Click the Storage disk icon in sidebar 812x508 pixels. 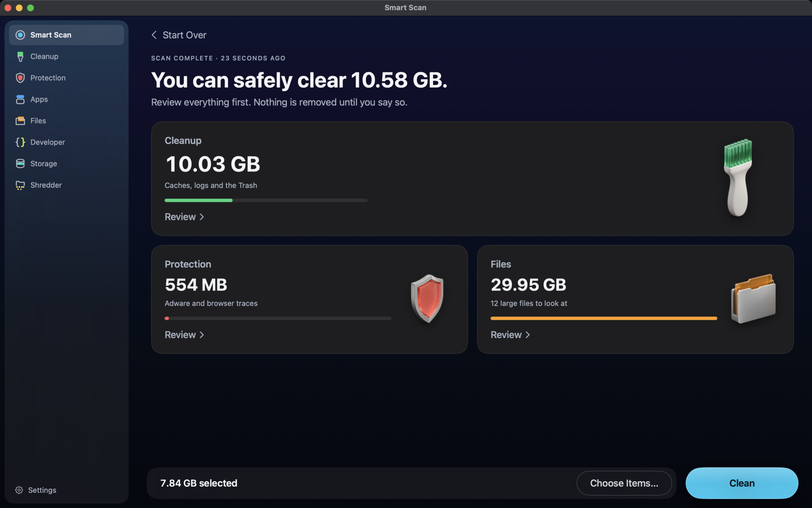point(20,163)
